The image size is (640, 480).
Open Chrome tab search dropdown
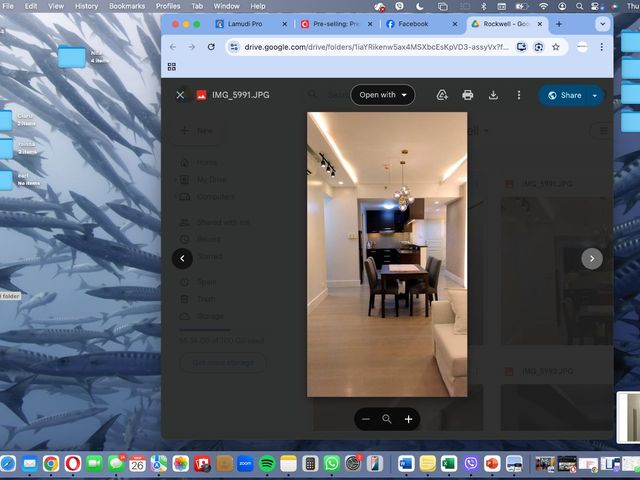pyautogui.click(x=602, y=24)
